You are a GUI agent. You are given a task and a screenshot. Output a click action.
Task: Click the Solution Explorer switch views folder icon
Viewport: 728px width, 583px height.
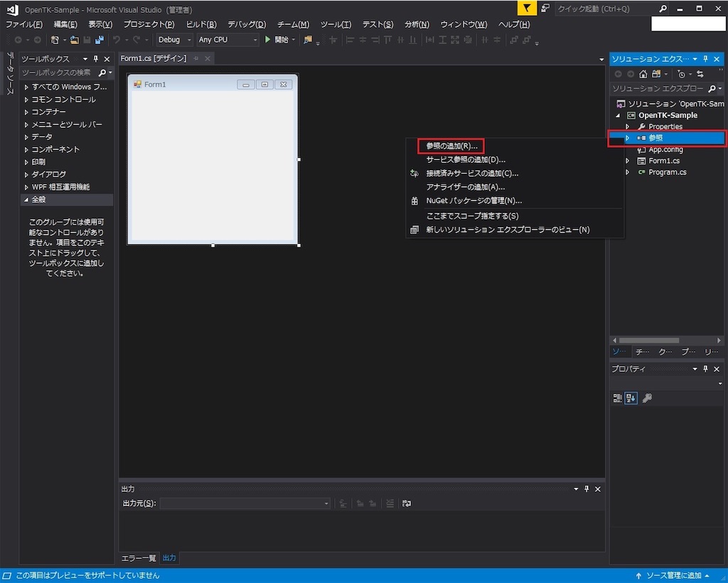coord(656,74)
